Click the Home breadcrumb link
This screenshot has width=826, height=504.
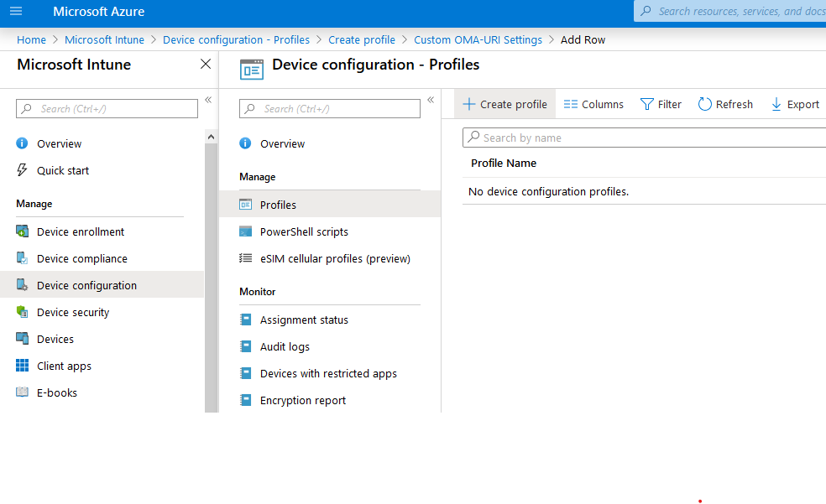point(32,40)
